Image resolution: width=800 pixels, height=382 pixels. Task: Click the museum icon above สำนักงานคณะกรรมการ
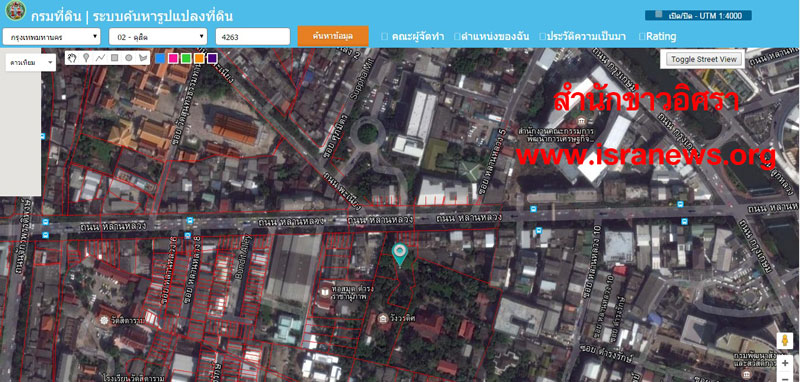(581, 120)
